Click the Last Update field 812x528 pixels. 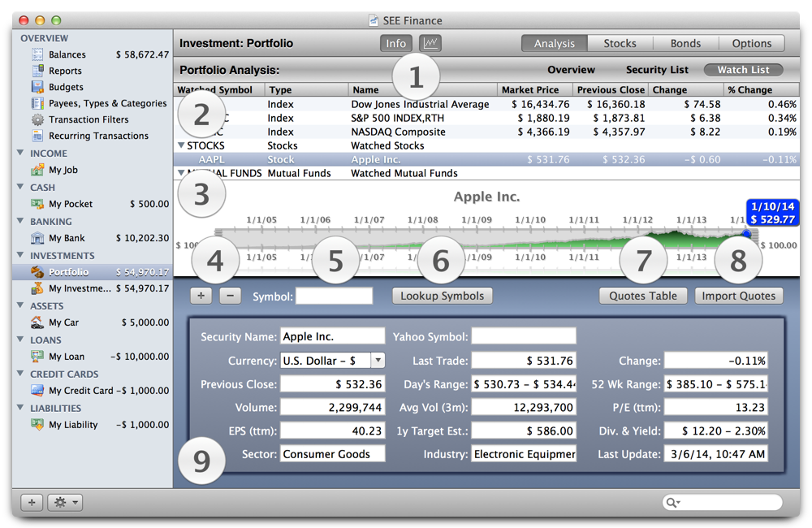(715, 454)
